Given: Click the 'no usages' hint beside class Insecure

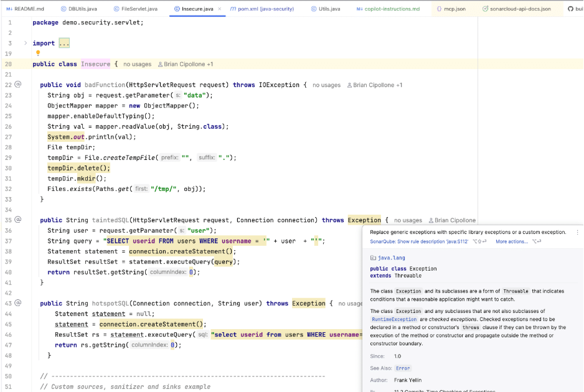Looking at the screenshot, I should pos(137,64).
